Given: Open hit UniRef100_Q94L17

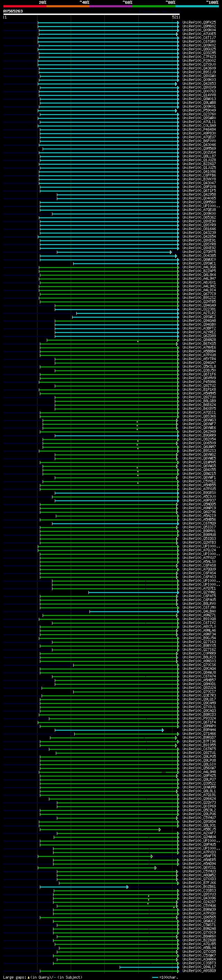Looking at the screenshot, I should 199,967.
